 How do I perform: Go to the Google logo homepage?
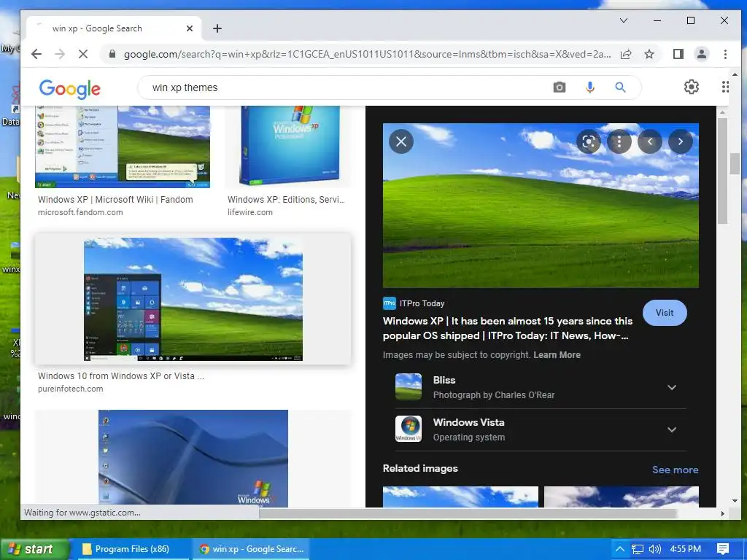(x=69, y=89)
